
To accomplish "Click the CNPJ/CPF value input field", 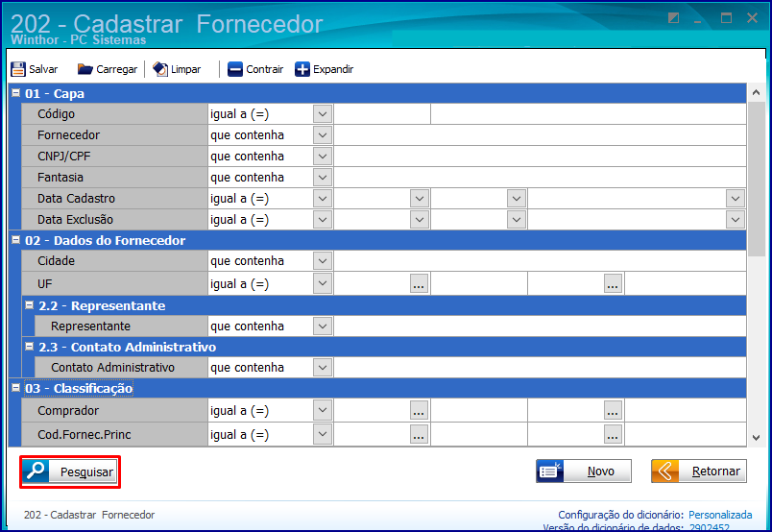I will tap(540, 157).
